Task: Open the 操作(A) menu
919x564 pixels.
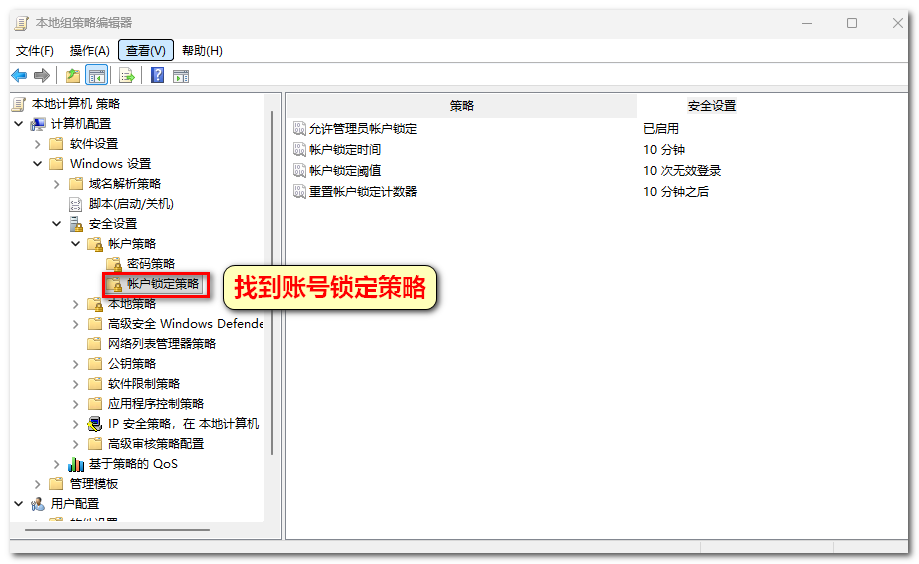Action: click(x=89, y=51)
